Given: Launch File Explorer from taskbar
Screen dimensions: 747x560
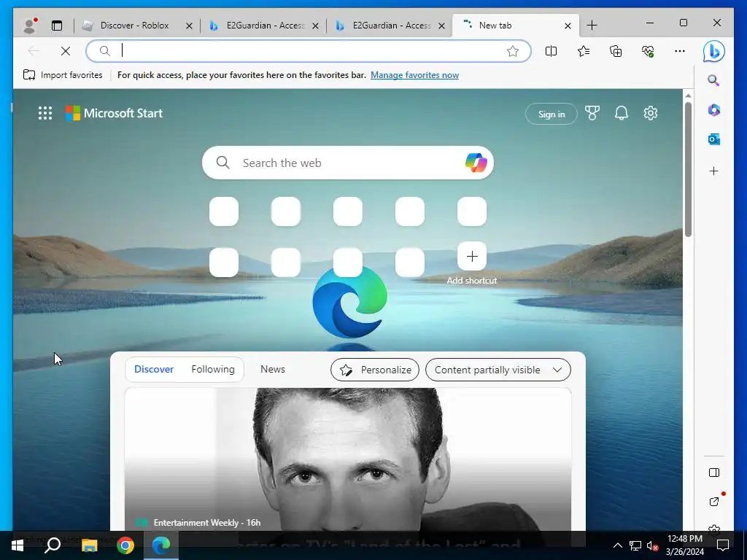Looking at the screenshot, I should coord(89,545).
